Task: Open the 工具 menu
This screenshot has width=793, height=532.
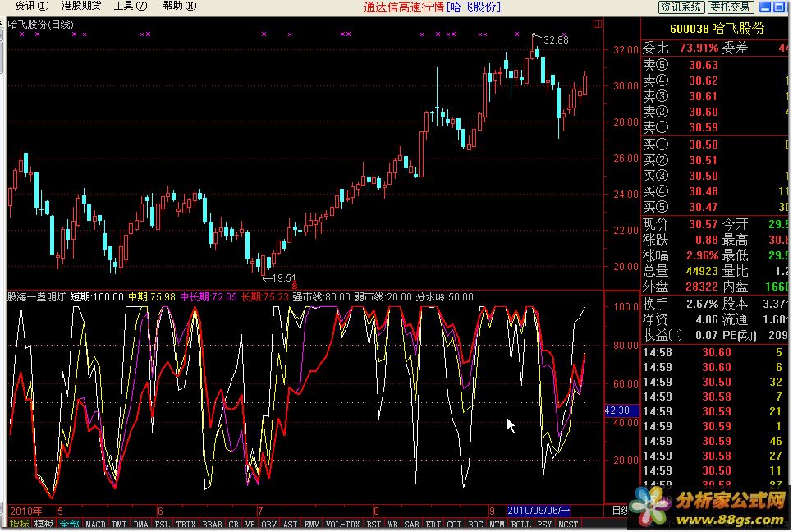Action: click(131, 6)
